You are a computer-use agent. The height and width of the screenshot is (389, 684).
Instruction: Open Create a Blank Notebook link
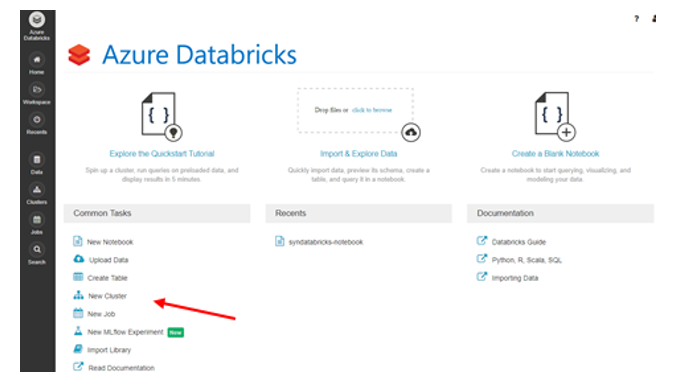[x=555, y=154]
